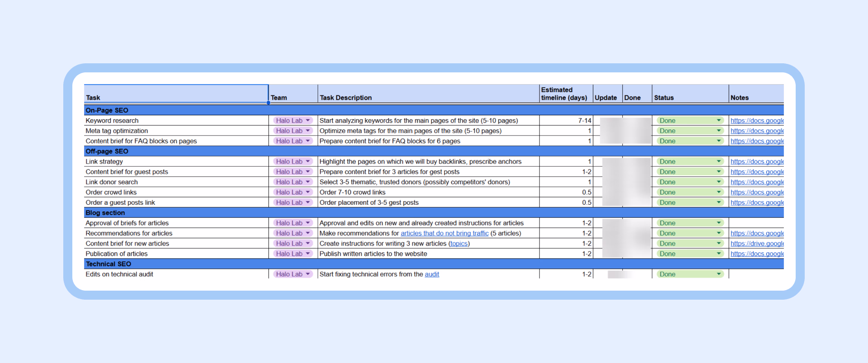Open Team dropdown for Edits on technical audit
This screenshot has height=363, width=868.
coord(293,274)
